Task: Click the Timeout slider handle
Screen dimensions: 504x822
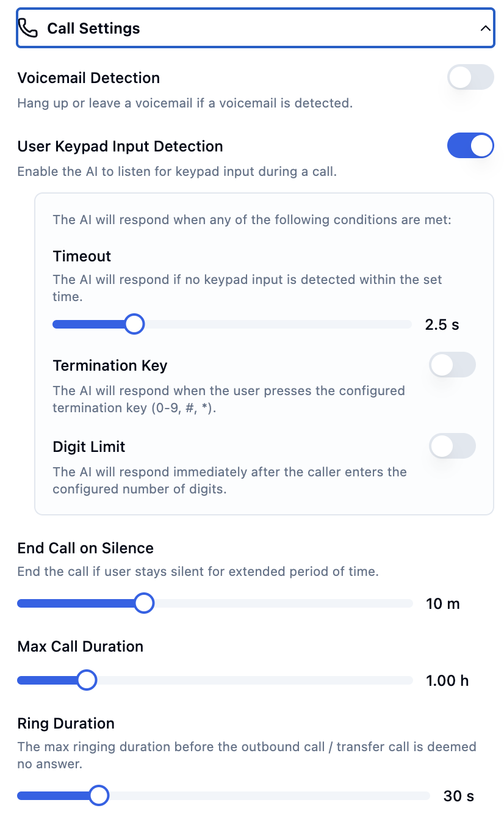Action: pyautogui.click(x=134, y=324)
